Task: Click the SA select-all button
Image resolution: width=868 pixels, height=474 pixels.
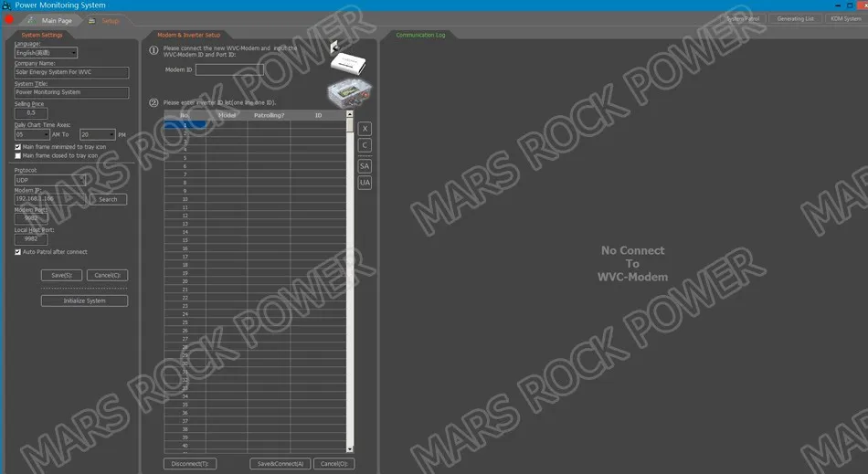Action: (365, 166)
